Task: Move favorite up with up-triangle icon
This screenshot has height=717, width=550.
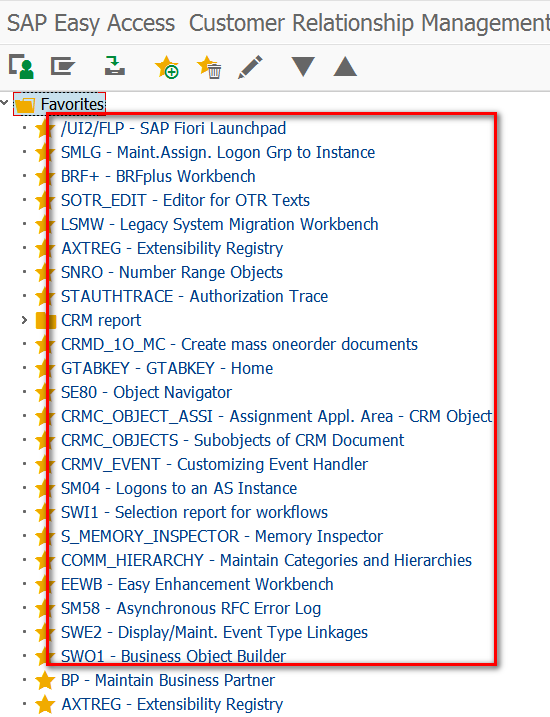Action: click(345, 66)
